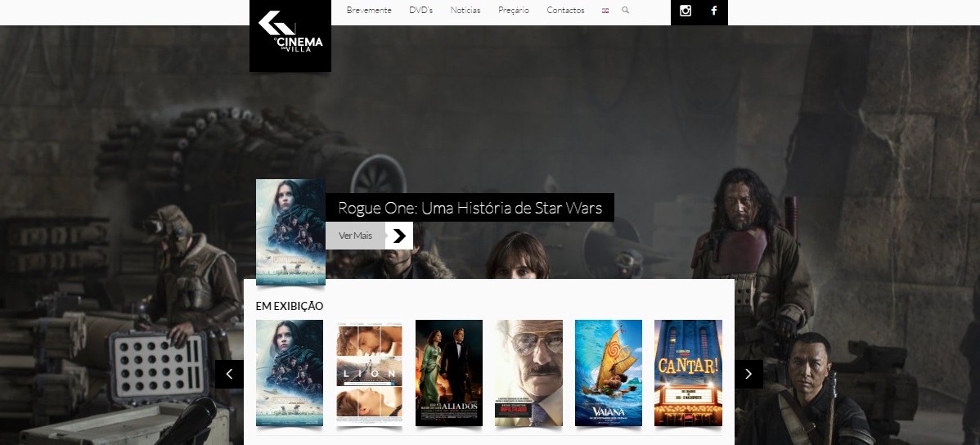This screenshot has height=445, width=980.
Task: Select Rogue One poster in Em Exibição
Action: [290, 372]
